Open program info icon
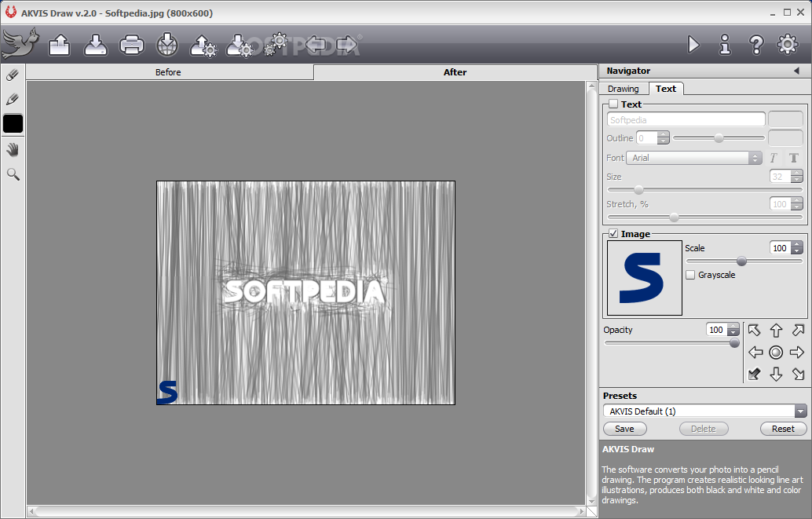 725,45
